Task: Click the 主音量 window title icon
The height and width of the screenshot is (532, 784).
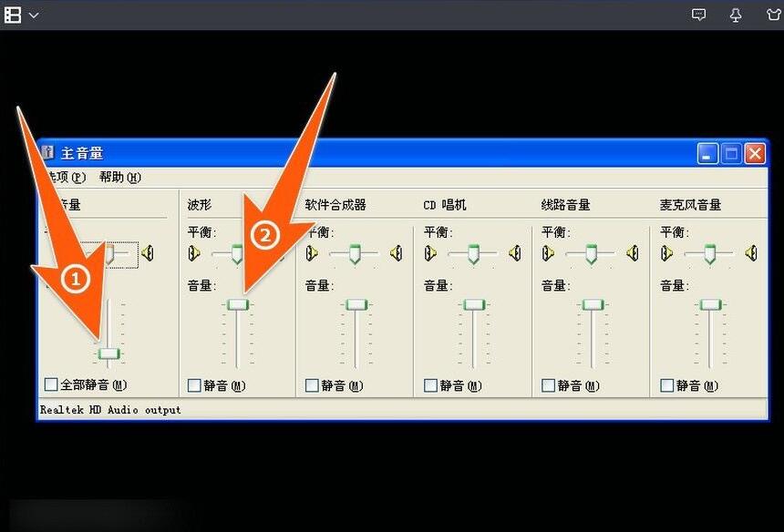Action: (x=48, y=152)
